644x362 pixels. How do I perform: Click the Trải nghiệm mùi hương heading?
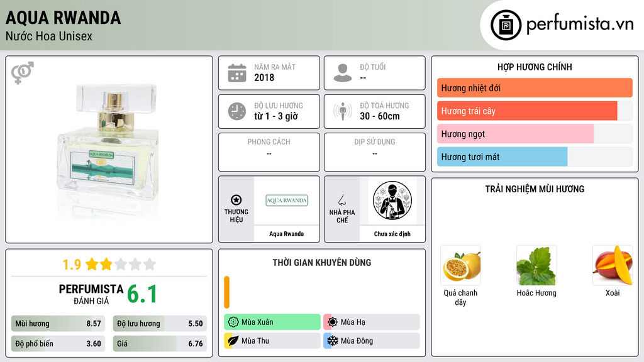point(535,189)
